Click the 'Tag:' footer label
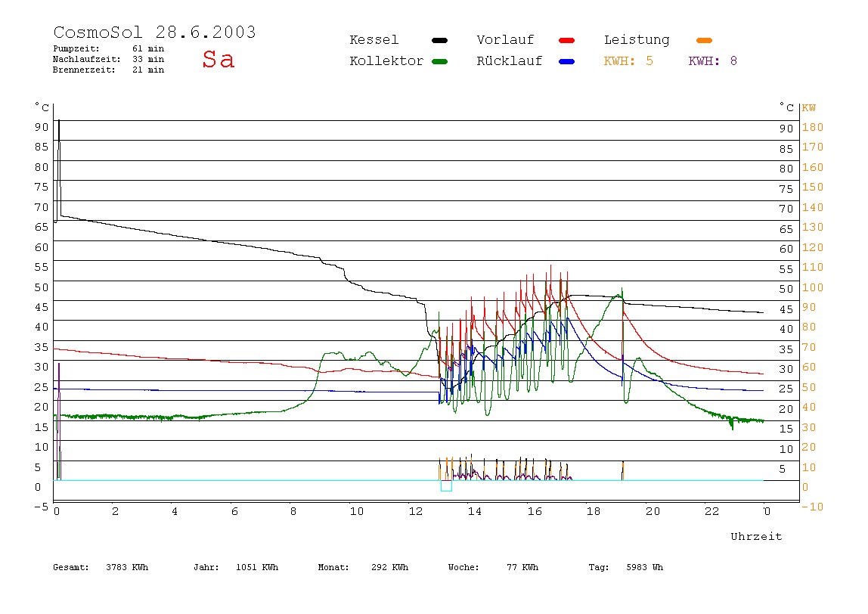The width and height of the screenshot is (868, 614). click(598, 567)
